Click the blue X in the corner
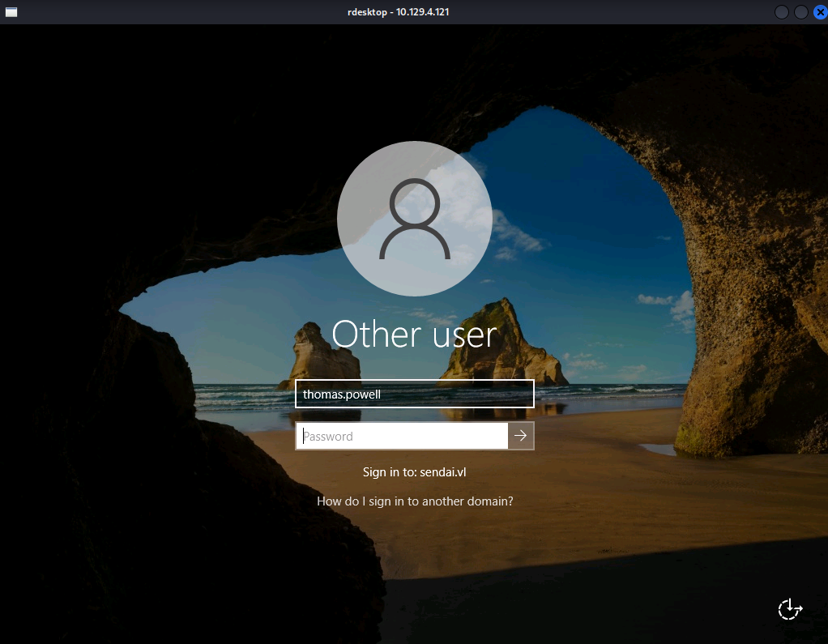The height and width of the screenshot is (644, 828). pyautogui.click(x=820, y=11)
